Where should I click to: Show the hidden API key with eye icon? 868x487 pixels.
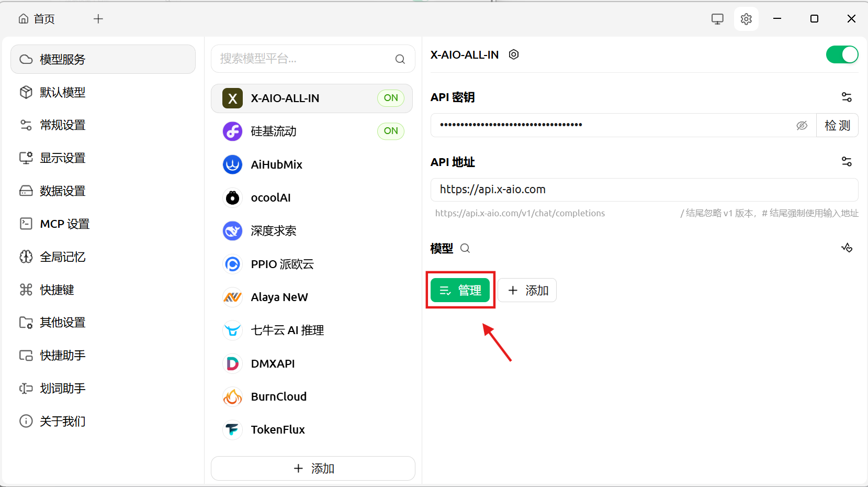802,126
